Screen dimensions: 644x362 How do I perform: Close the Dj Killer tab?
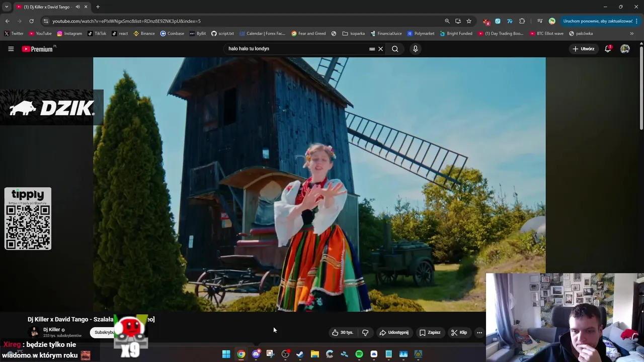click(86, 7)
